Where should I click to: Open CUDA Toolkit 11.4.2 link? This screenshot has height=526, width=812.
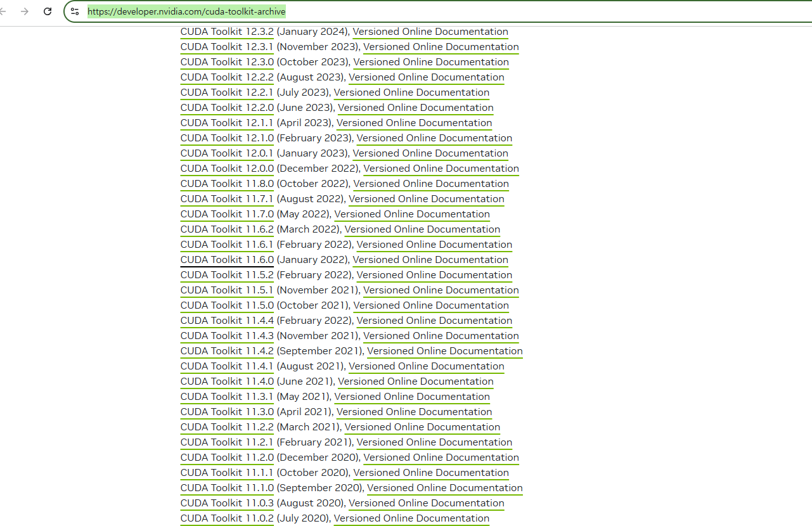(227, 351)
